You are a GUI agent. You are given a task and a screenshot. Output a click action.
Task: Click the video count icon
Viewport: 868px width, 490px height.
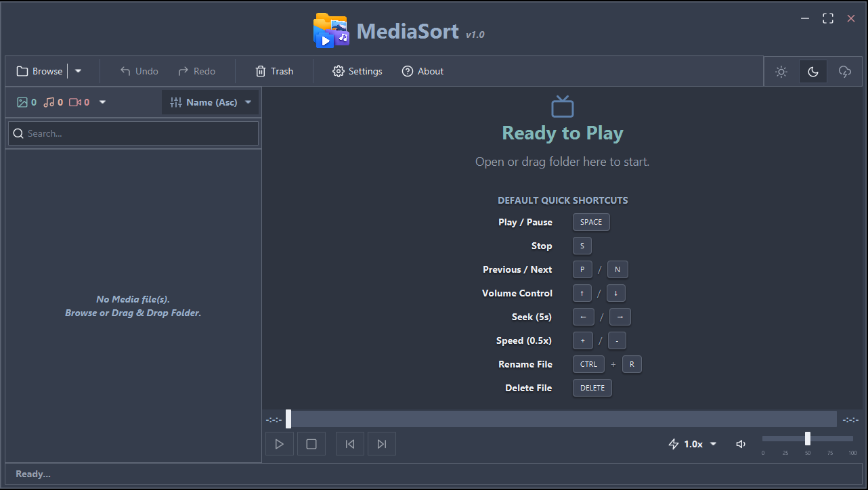click(75, 102)
